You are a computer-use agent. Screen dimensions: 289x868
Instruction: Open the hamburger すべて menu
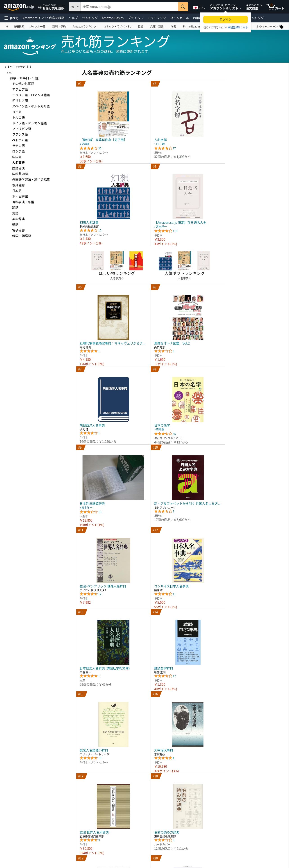tap(11, 18)
